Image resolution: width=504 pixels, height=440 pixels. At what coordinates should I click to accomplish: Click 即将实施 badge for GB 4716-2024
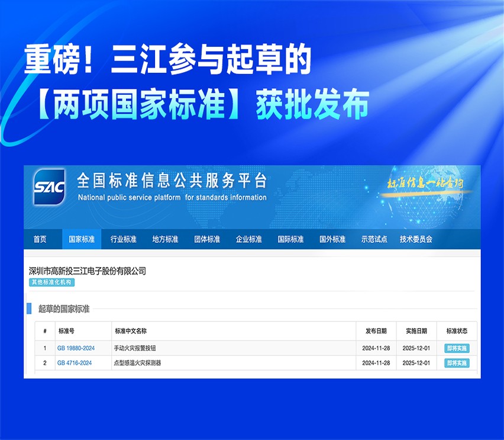(x=457, y=363)
